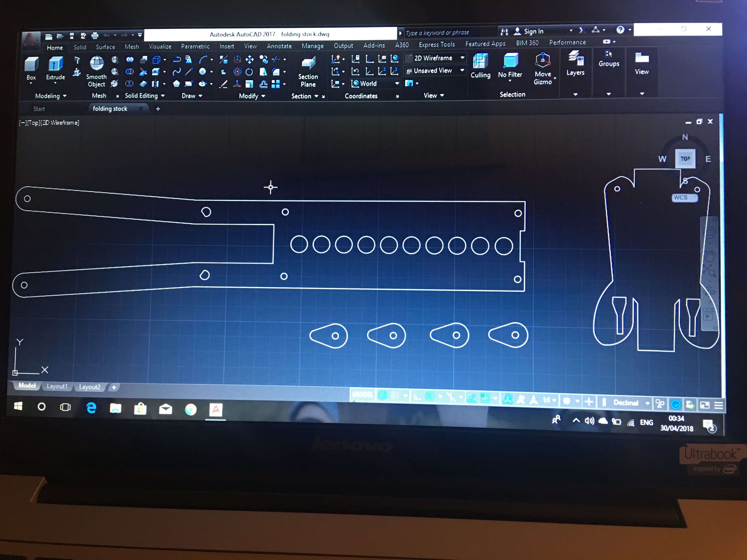Image resolution: width=747 pixels, height=560 pixels.
Task: Switch to the Start file tab
Action: point(39,109)
